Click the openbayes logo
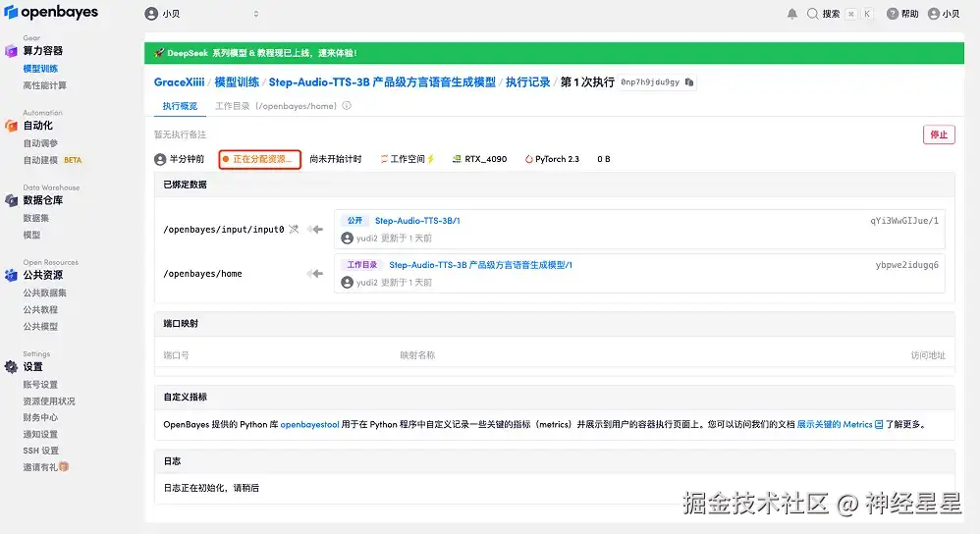980x534 pixels. coord(51,12)
